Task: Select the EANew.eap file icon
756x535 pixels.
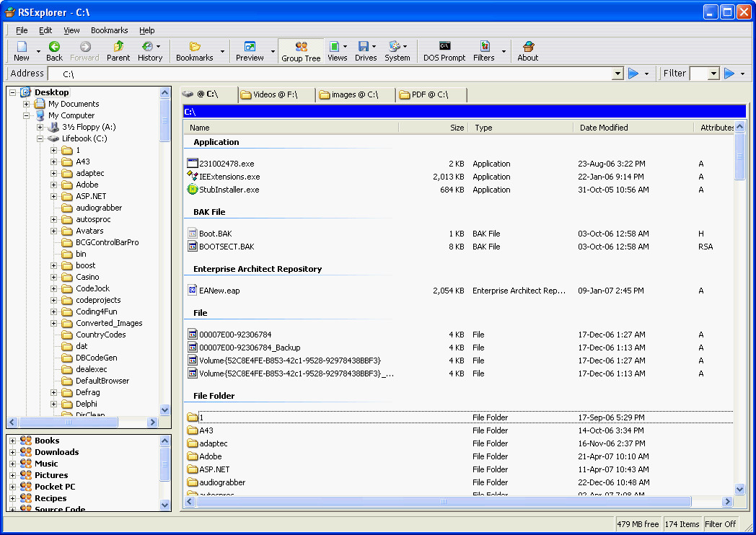Action: coord(193,290)
